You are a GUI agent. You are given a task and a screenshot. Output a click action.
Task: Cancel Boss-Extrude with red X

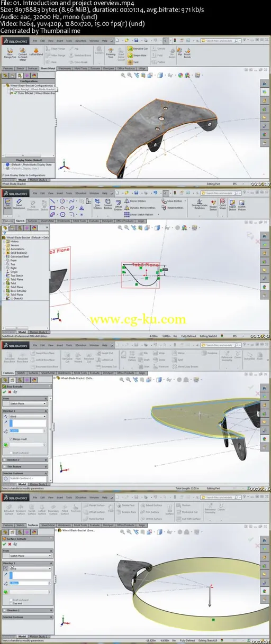click(10, 392)
